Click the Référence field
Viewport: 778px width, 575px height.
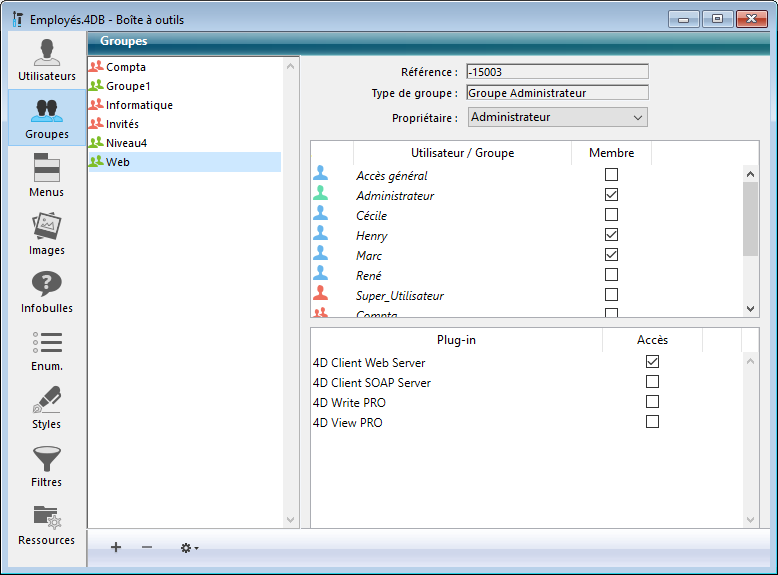click(556, 72)
